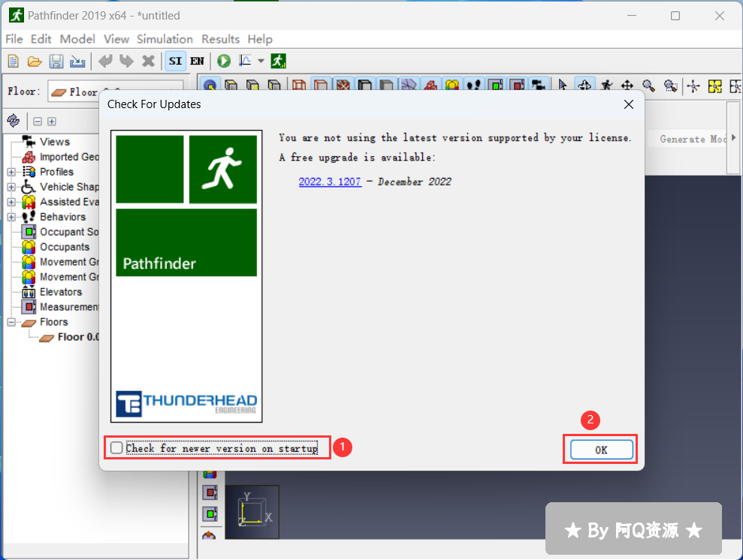Viewport: 743px width, 560px height.
Task: Open the Simulation menu
Action: 165,39
